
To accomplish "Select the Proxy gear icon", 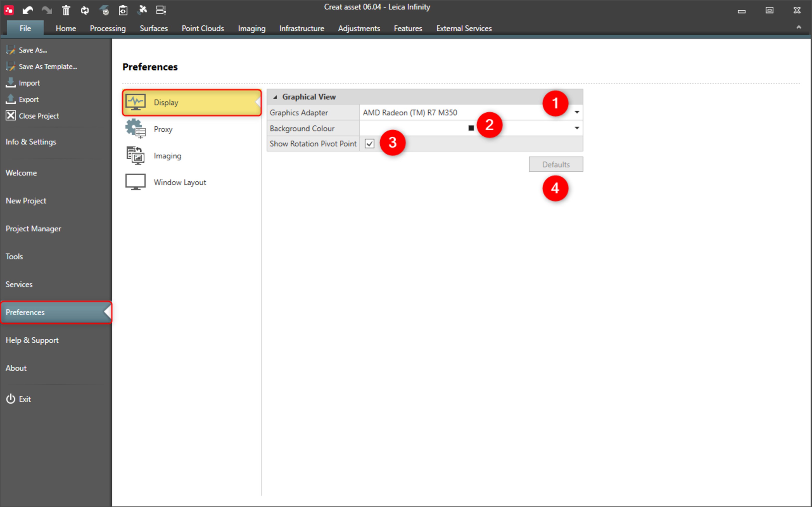I will pyautogui.click(x=135, y=128).
